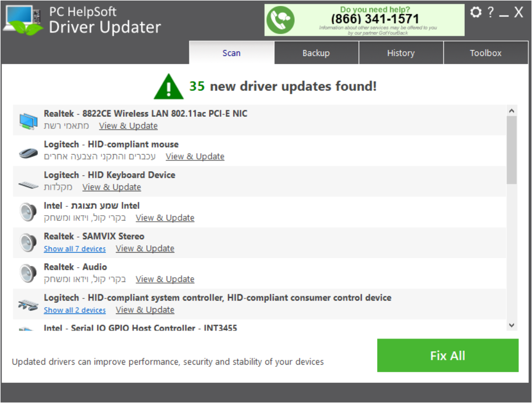Click the scroll up arrow
This screenshot has width=532, height=403.
(x=512, y=110)
